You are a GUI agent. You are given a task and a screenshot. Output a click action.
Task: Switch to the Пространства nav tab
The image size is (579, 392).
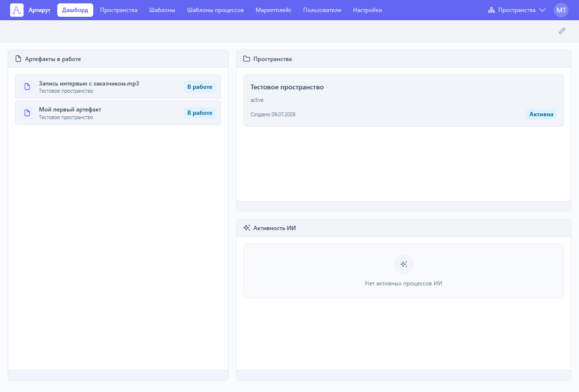click(x=119, y=10)
